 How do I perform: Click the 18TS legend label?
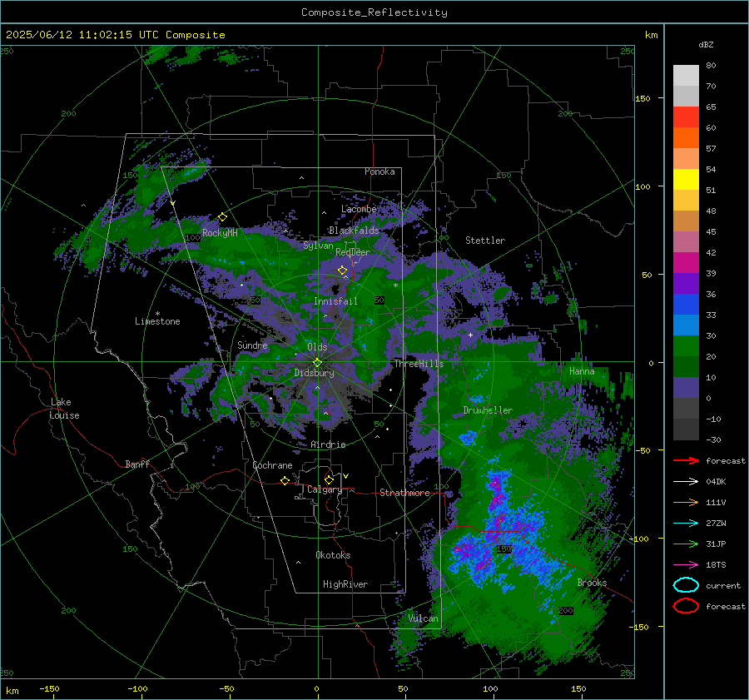[716, 564]
